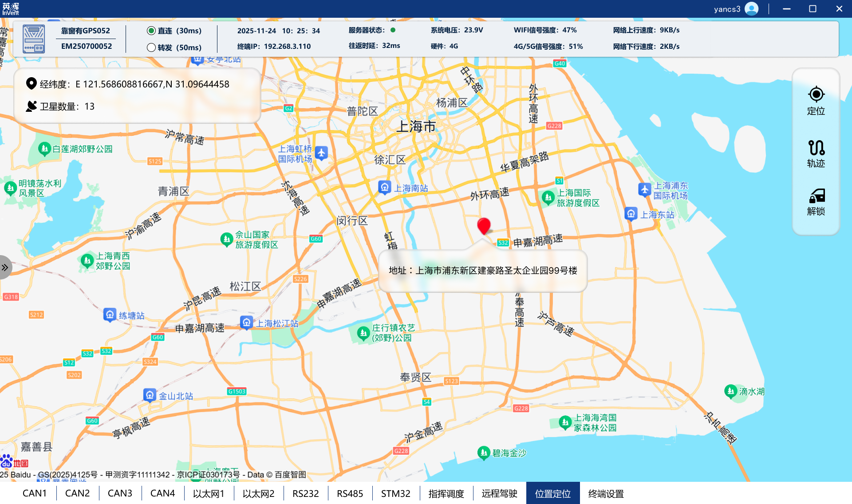852x504 pixels.
Task: Switch to the CAN1 tab
Action: click(x=35, y=493)
